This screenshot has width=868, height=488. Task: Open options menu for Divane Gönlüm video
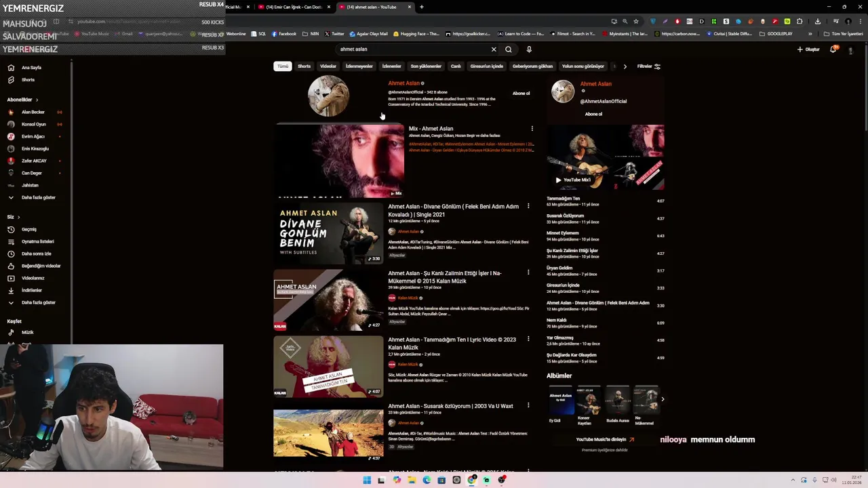528,206
